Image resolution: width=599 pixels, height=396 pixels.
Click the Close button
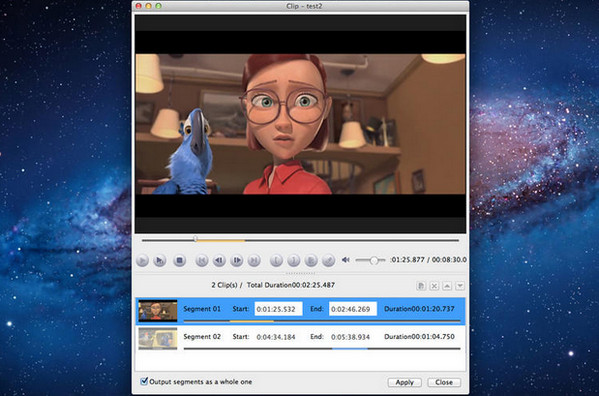[x=444, y=382]
